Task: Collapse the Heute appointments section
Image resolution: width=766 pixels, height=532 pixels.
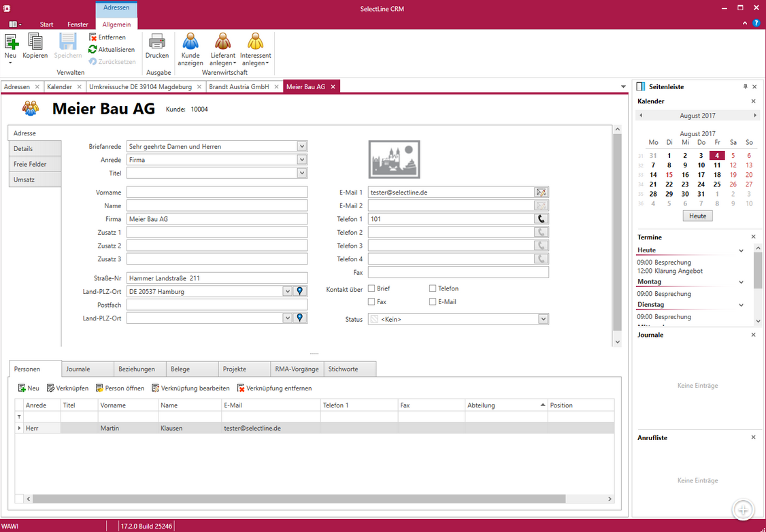Action: pos(741,250)
